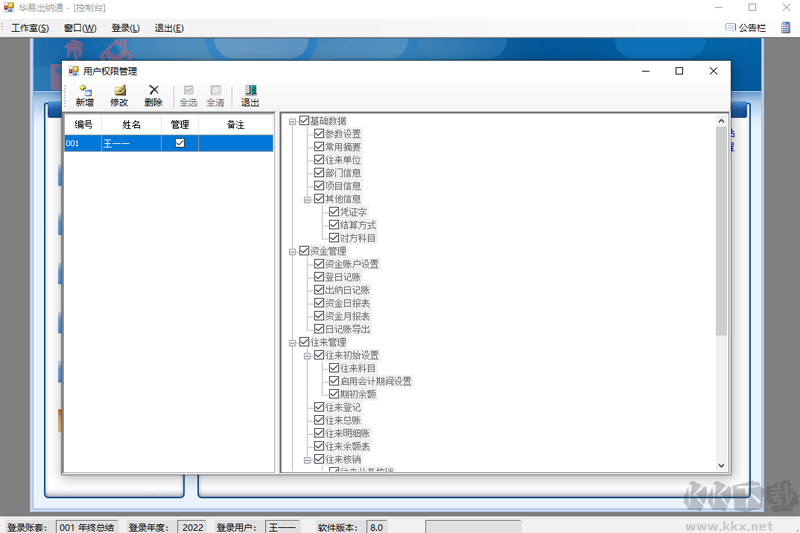
Task: Collapse the 基础数据 tree node
Action: [292, 121]
